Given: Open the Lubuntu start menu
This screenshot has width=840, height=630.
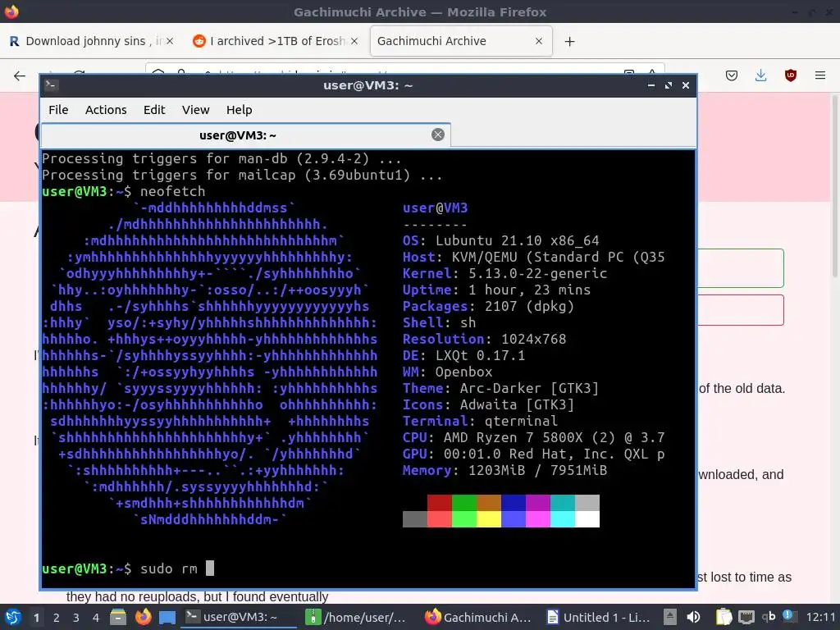Looking at the screenshot, I should pos(13,617).
